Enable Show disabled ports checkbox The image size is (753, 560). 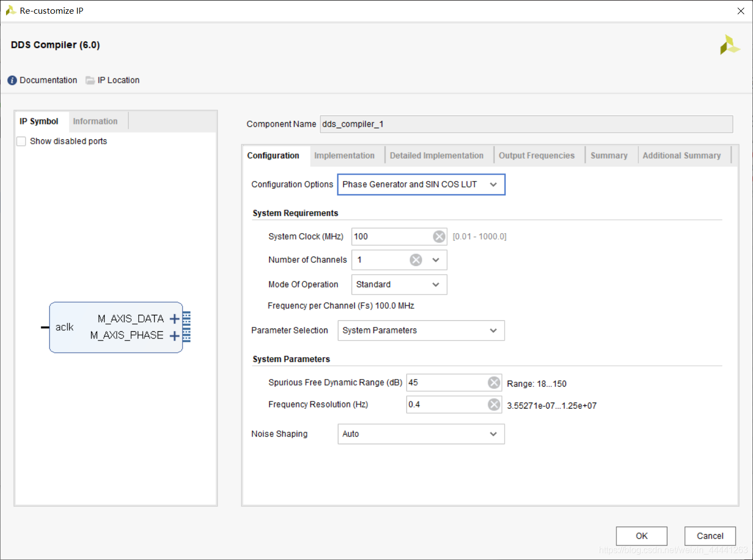(21, 142)
